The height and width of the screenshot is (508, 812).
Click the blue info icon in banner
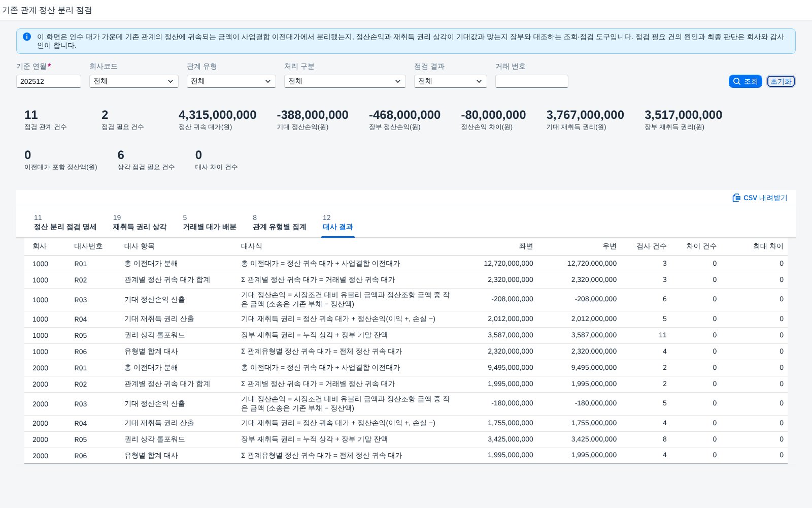point(27,37)
